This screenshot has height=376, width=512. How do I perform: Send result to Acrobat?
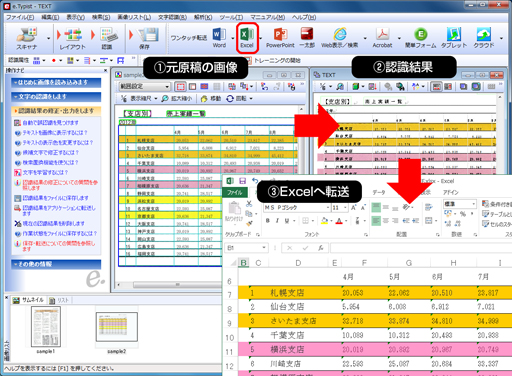click(x=382, y=37)
